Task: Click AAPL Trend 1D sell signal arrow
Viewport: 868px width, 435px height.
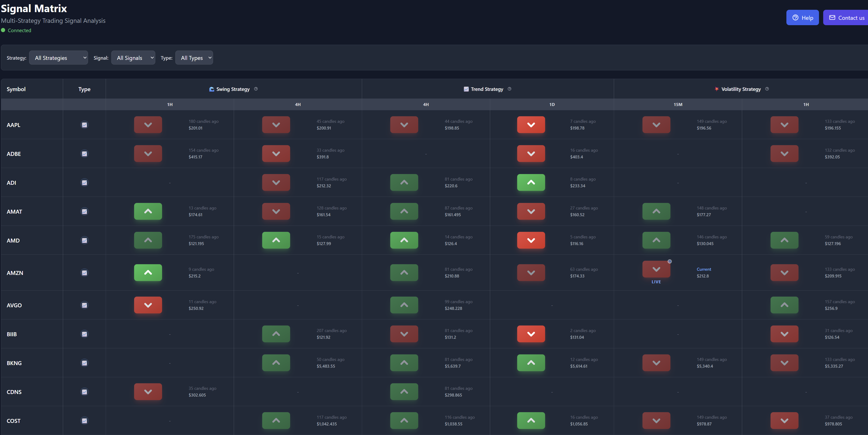Action: point(531,125)
